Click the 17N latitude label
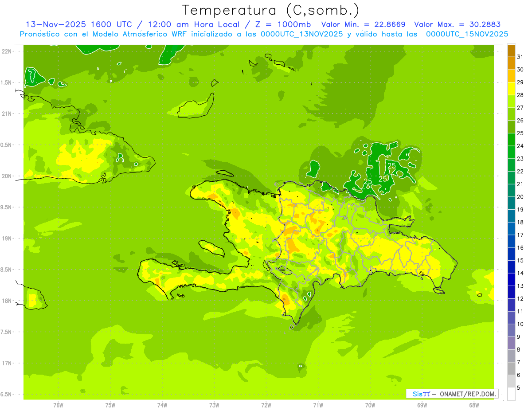 point(7,363)
